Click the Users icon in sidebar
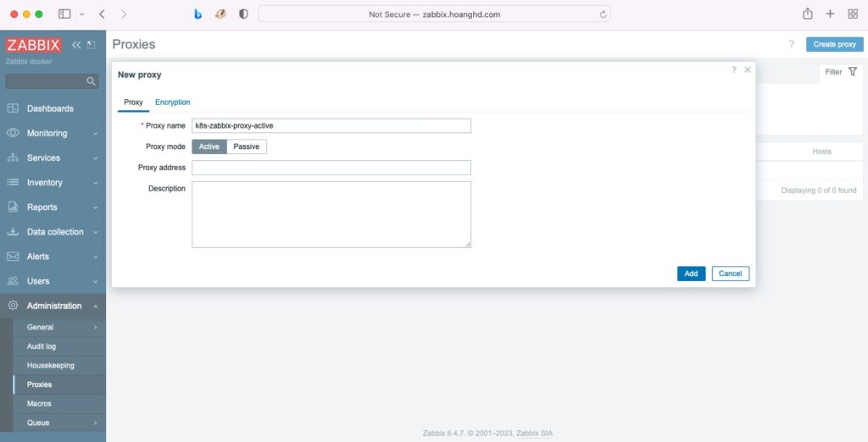The width and height of the screenshot is (868, 442). 13,281
